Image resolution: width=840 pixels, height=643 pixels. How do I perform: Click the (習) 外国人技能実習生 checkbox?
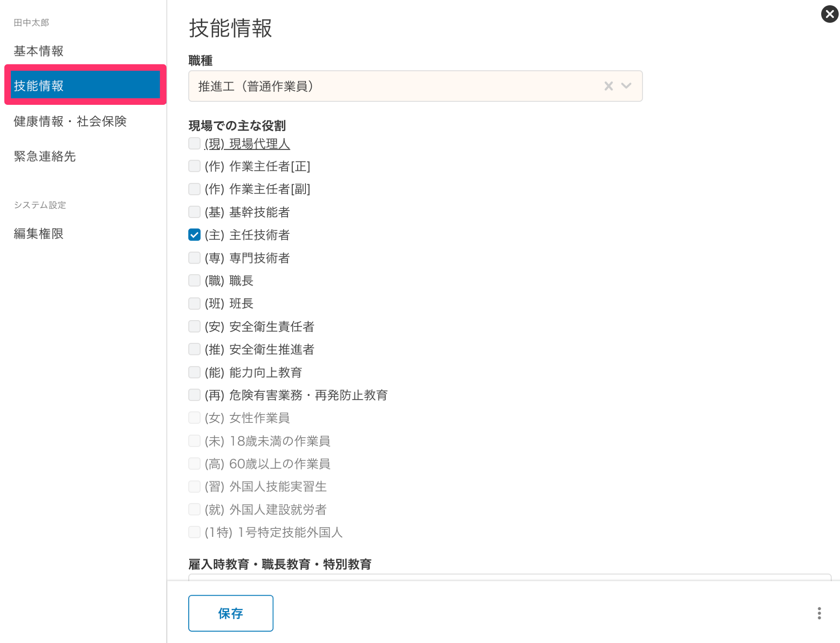click(x=194, y=486)
